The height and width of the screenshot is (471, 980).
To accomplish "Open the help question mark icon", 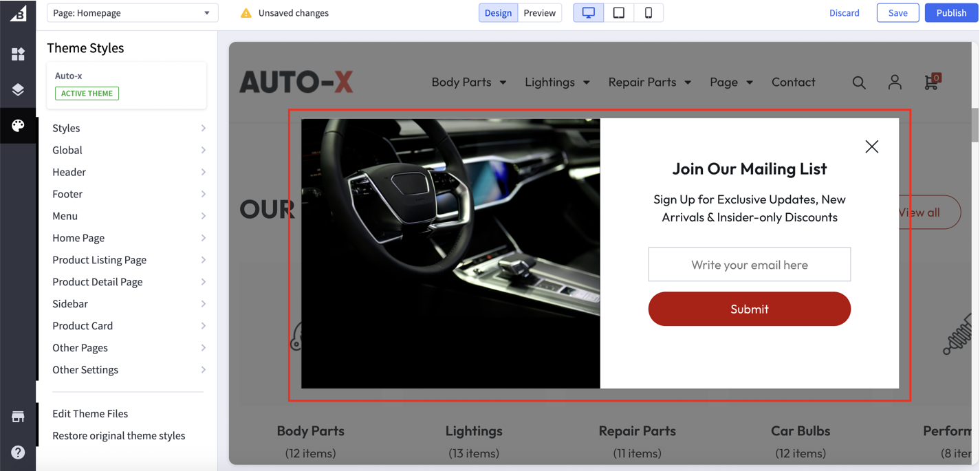I will pyautogui.click(x=18, y=452).
